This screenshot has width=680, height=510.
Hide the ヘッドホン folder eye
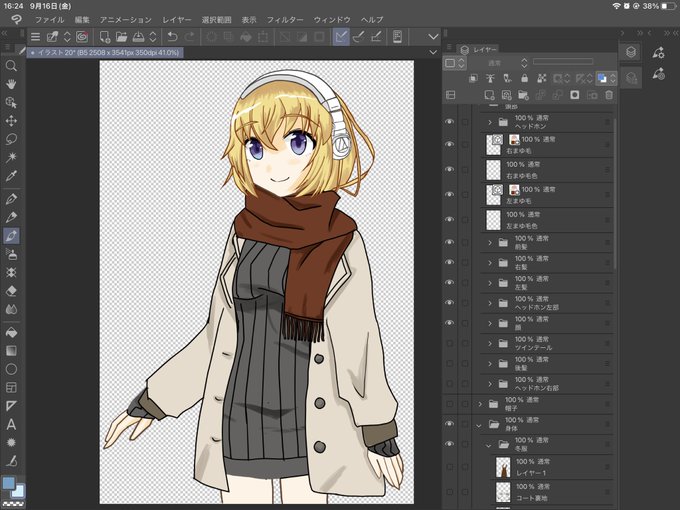pos(450,122)
